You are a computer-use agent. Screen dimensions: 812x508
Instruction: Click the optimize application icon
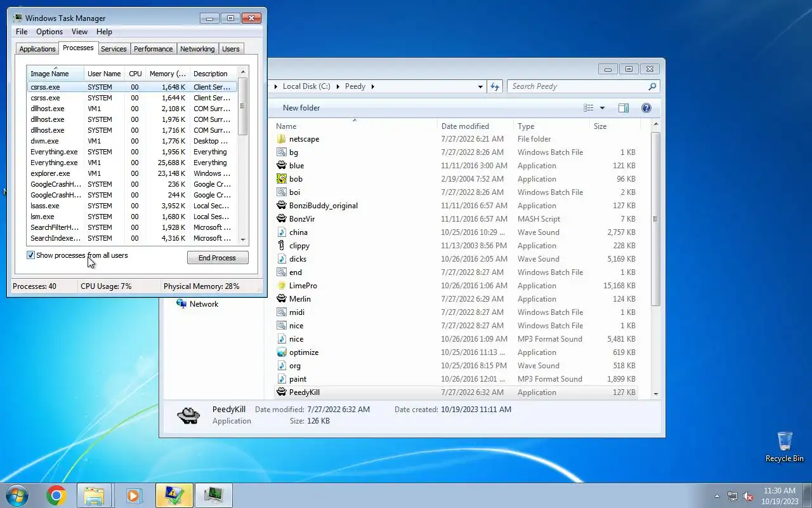(x=282, y=352)
